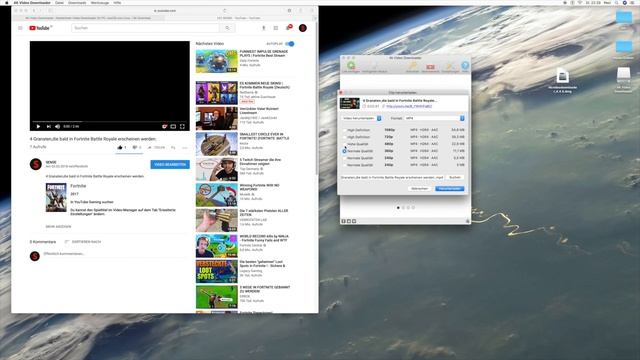Open the Werkzeuge menu
This screenshot has width=640, height=360.
pos(100,2)
